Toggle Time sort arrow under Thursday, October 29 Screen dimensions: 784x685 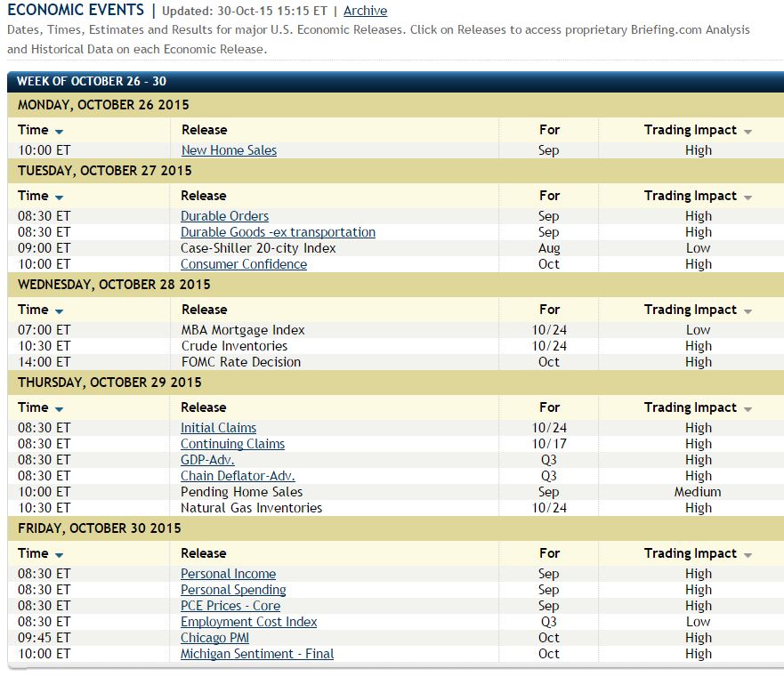tap(59, 409)
